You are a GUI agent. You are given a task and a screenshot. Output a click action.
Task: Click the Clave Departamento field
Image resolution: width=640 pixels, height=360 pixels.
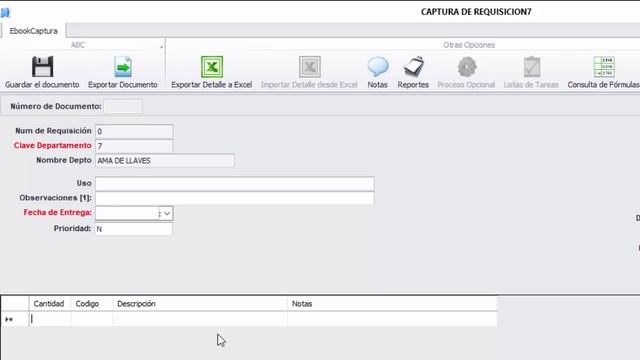pos(134,146)
